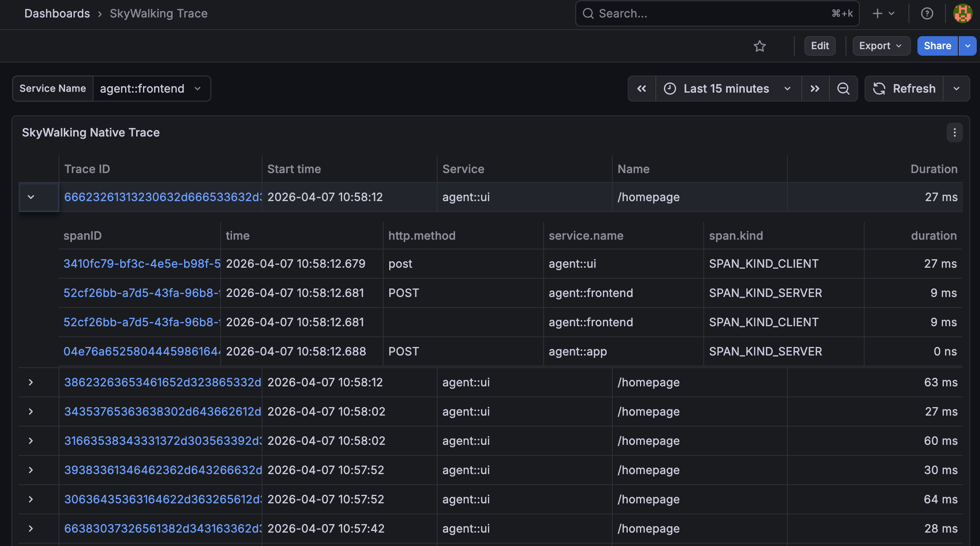Open span link starting with 3410fc79
The width and height of the screenshot is (980, 546).
(141, 263)
